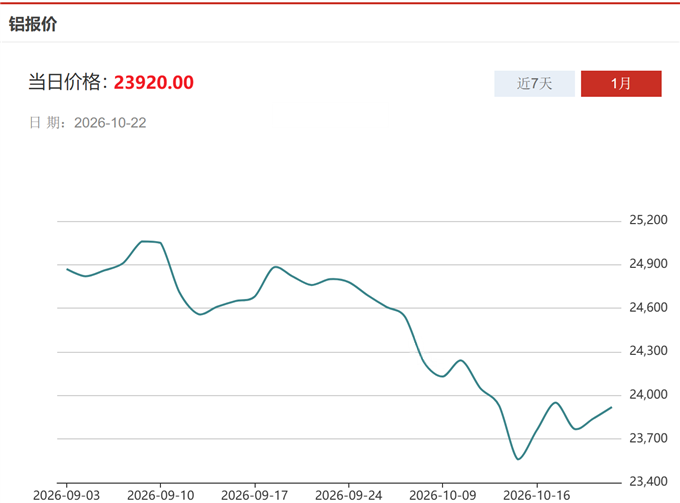Click the 铝报价 section heading
Screen dimensions: 680x503
pyautogui.click(x=33, y=24)
